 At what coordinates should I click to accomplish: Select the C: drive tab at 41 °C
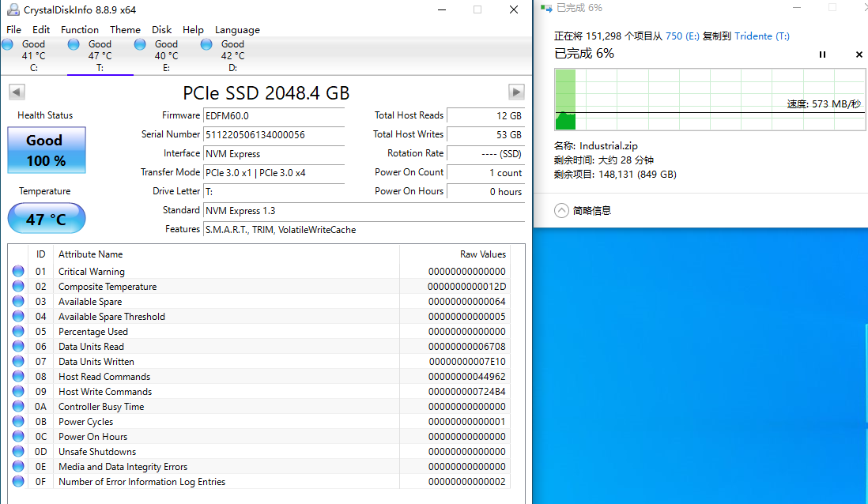(x=34, y=55)
